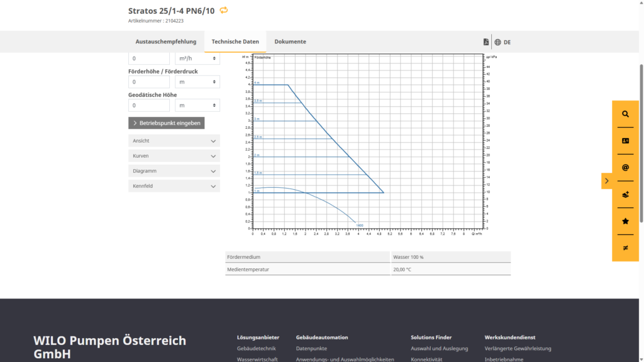Click the not-equal compare icon in sidebar
Viewport: 644px width, 362px height.
point(625,248)
